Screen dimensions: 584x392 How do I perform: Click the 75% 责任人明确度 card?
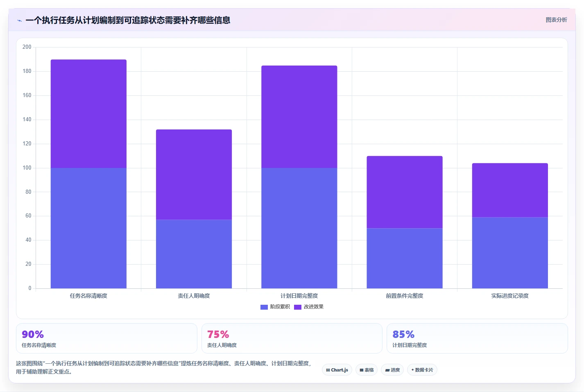pos(292,338)
